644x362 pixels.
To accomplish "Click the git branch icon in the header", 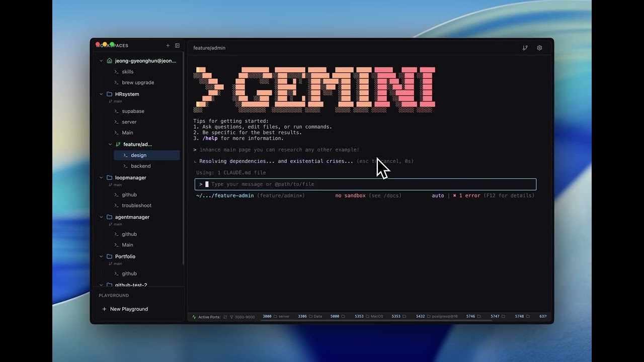I will 525,47.
